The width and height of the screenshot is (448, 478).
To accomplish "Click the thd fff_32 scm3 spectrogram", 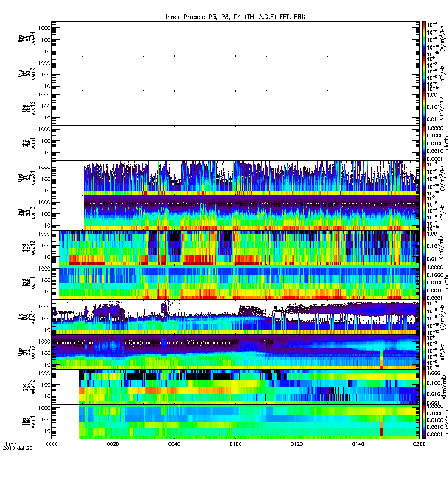I will (235, 213).
